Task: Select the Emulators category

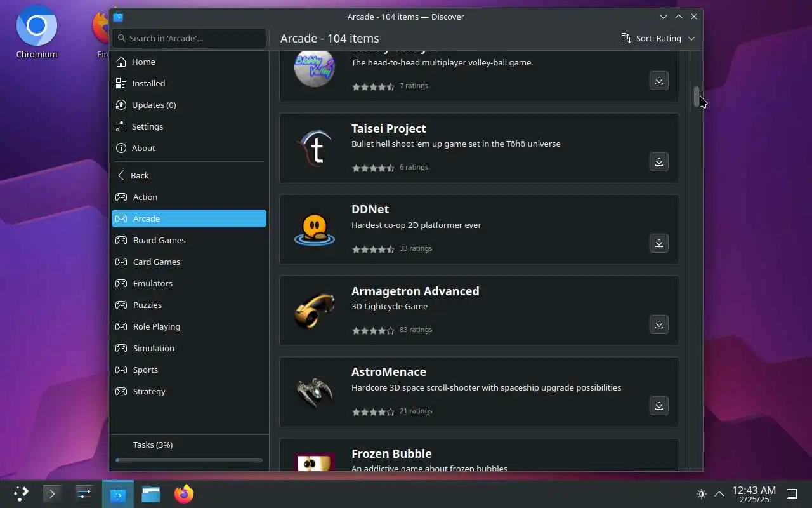Action: tap(189, 283)
